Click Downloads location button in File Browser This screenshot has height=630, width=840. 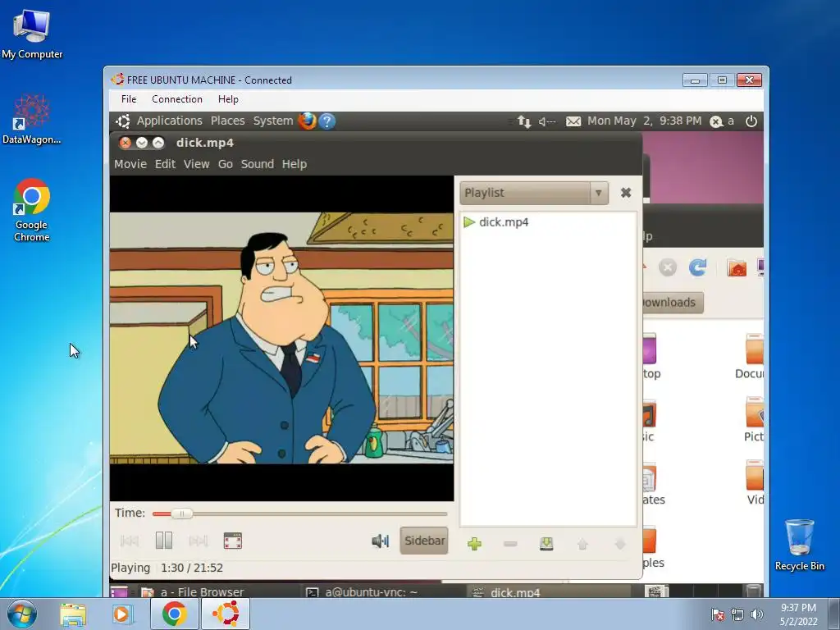[673, 303]
